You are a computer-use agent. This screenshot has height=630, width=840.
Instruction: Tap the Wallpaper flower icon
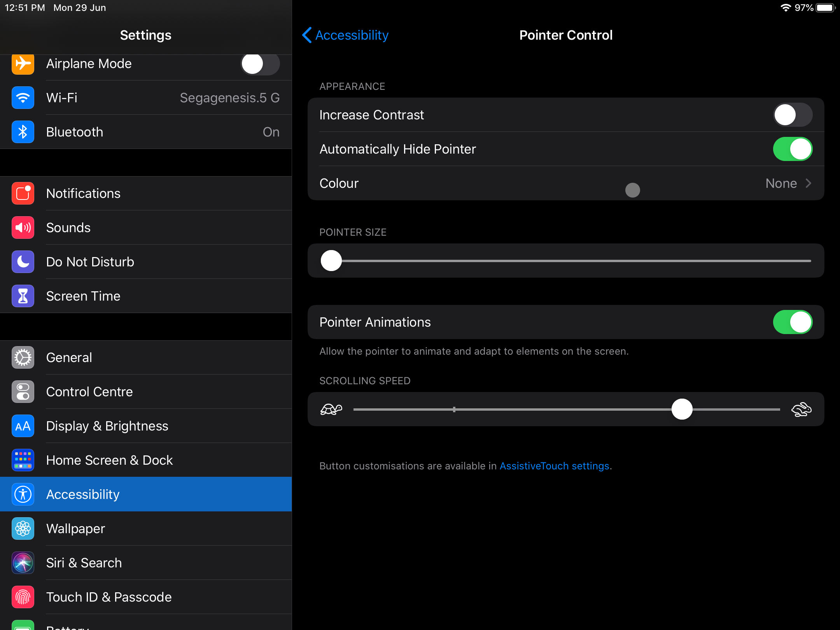pyautogui.click(x=23, y=528)
